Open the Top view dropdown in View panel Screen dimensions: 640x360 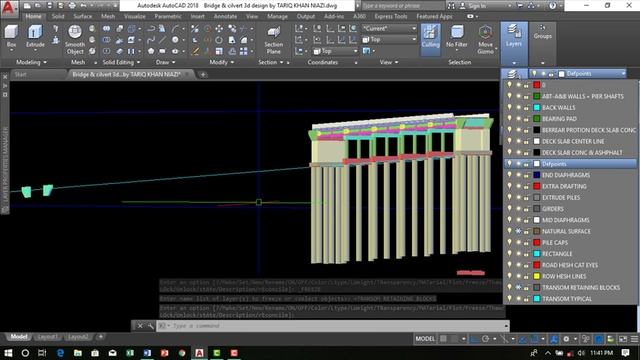pos(389,40)
